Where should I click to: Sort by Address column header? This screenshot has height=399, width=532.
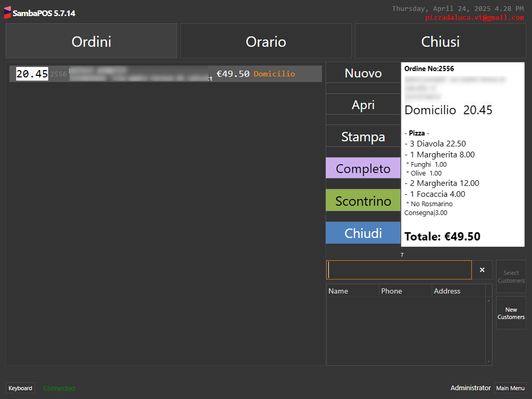458,291
